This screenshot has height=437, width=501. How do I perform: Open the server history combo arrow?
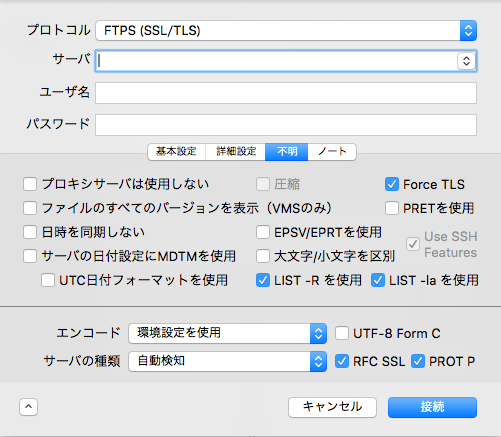(x=466, y=61)
